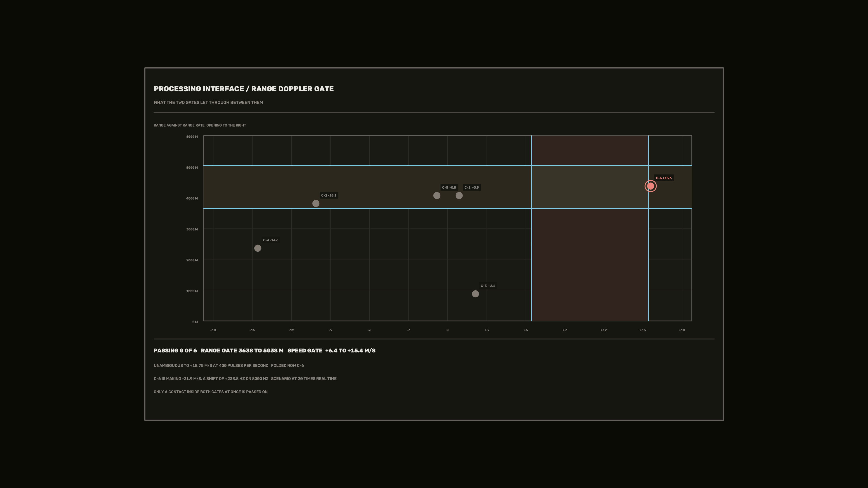Click the FOLDED NOW C-6 status text
The height and width of the screenshot is (488, 868).
[x=288, y=365]
